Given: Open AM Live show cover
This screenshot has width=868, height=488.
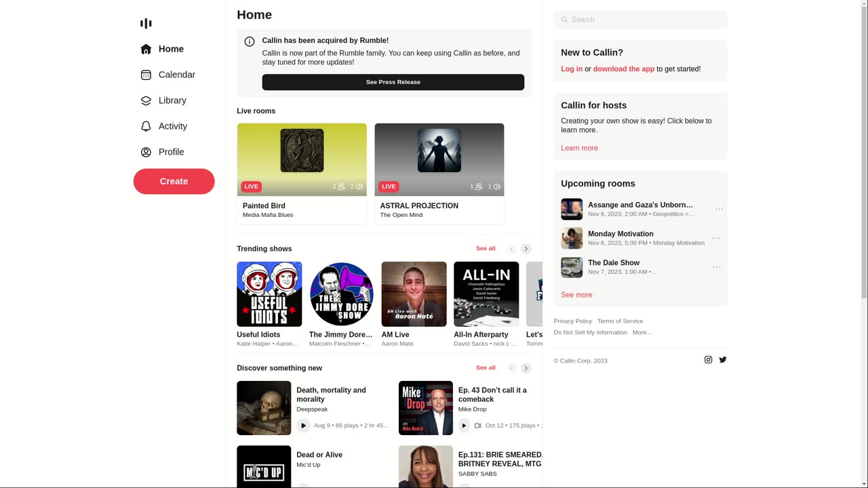Looking at the screenshot, I should [x=414, y=294].
